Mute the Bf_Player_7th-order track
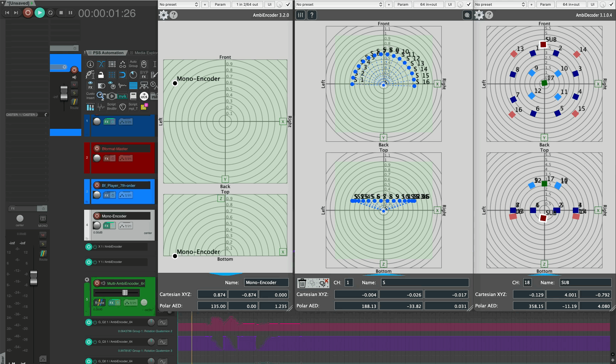This screenshot has width=616, height=364. (74, 84)
